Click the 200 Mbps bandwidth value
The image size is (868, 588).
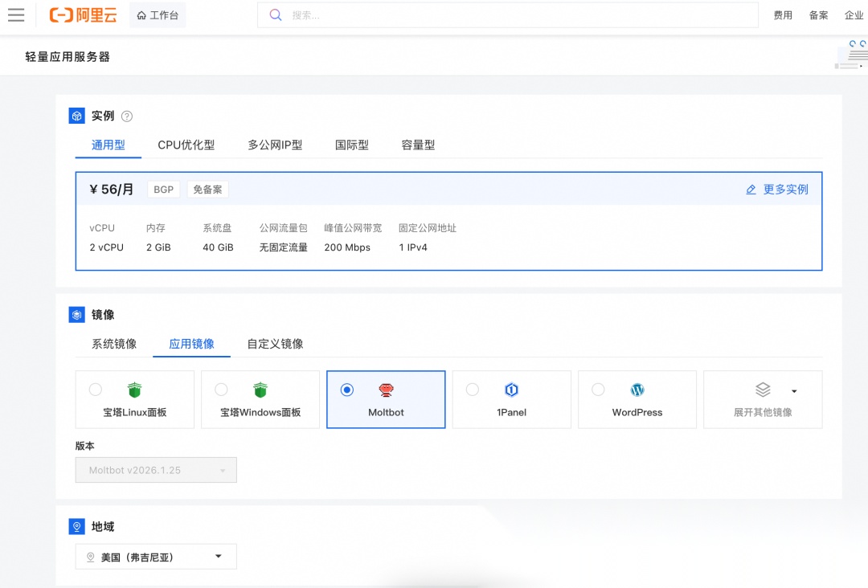(x=347, y=247)
